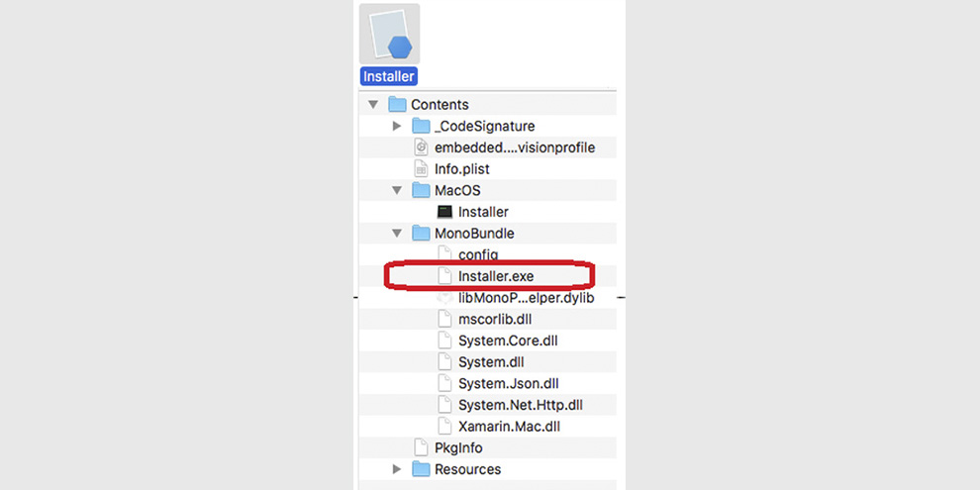Collapse the MacOS folder triangle
The image size is (980, 490).
pyautogui.click(x=397, y=191)
